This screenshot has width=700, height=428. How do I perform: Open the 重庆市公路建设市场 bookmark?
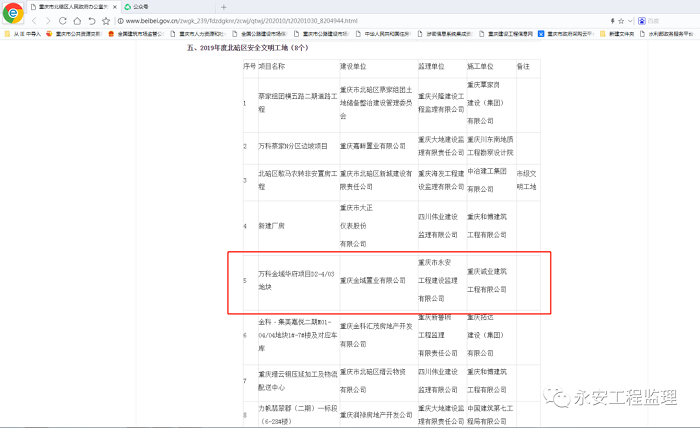click(x=321, y=33)
